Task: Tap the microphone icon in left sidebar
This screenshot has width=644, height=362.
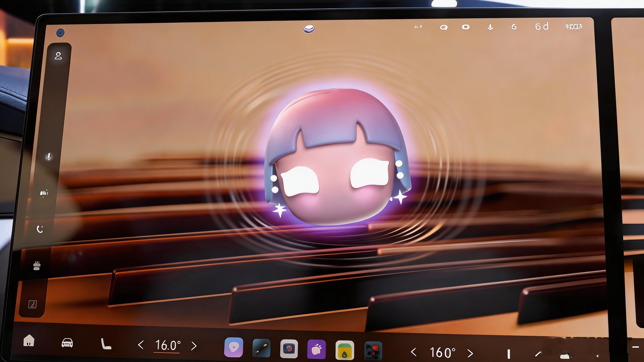Action: [x=49, y=157]
